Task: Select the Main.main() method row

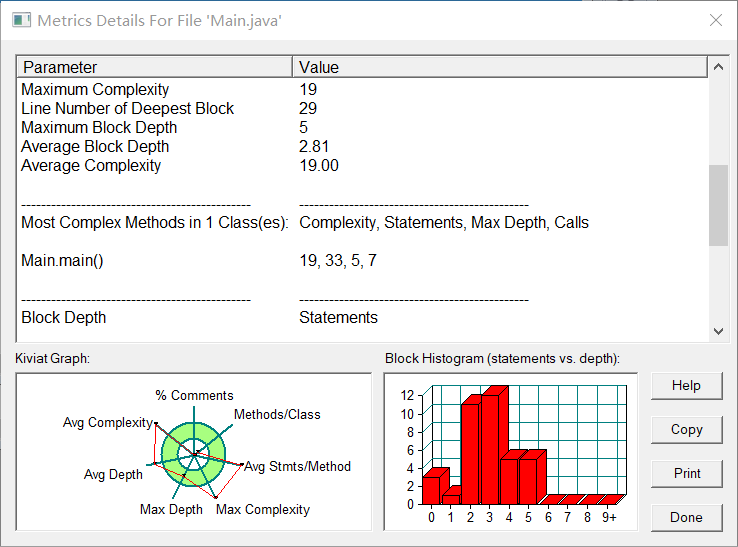Action: 362,260
